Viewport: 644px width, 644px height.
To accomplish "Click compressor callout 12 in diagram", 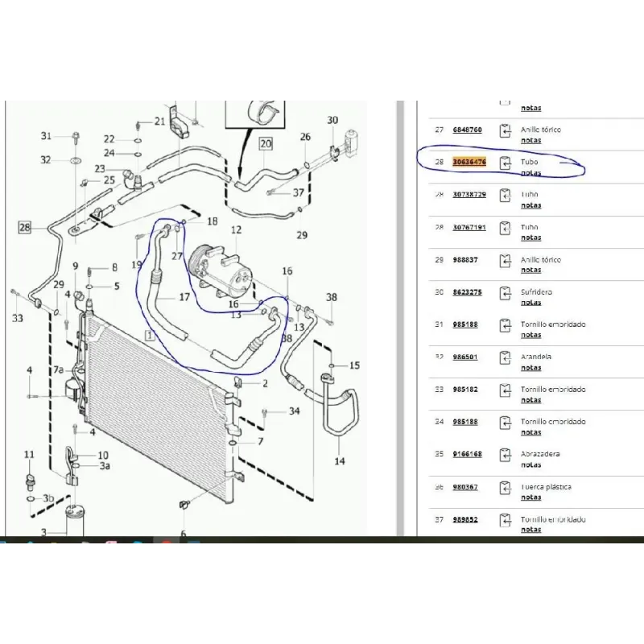I will [x=236, y=231].
